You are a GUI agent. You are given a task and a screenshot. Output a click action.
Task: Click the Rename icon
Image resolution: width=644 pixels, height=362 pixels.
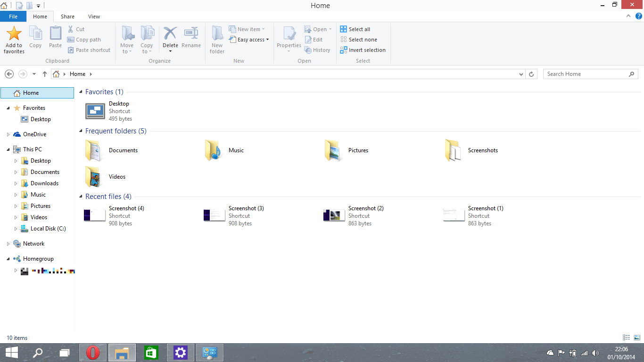pyautogui.click(x=191, y=33)
